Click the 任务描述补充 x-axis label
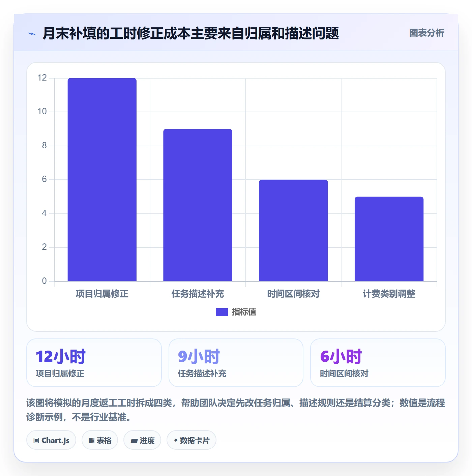 [x=198, y=294]
